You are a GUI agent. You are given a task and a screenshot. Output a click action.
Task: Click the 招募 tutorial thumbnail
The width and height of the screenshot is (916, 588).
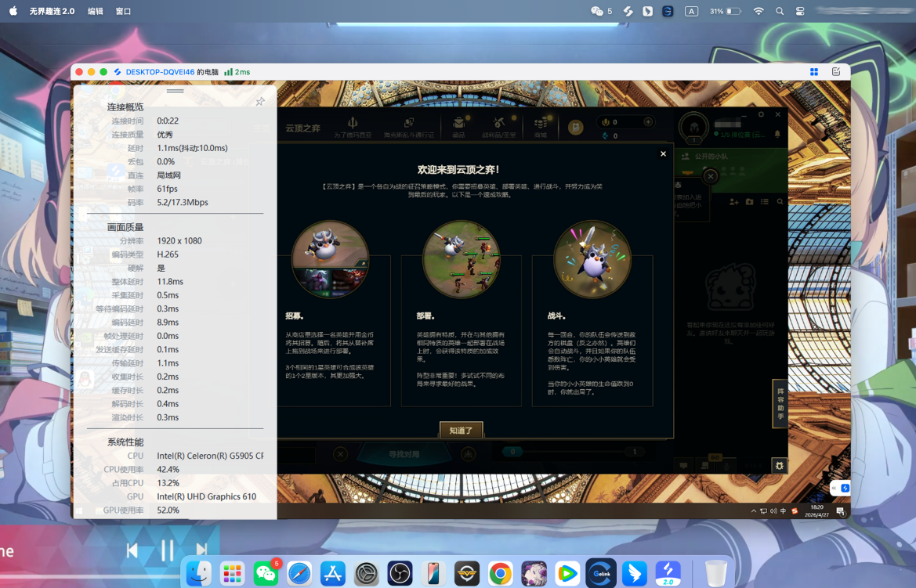point(330,258)
